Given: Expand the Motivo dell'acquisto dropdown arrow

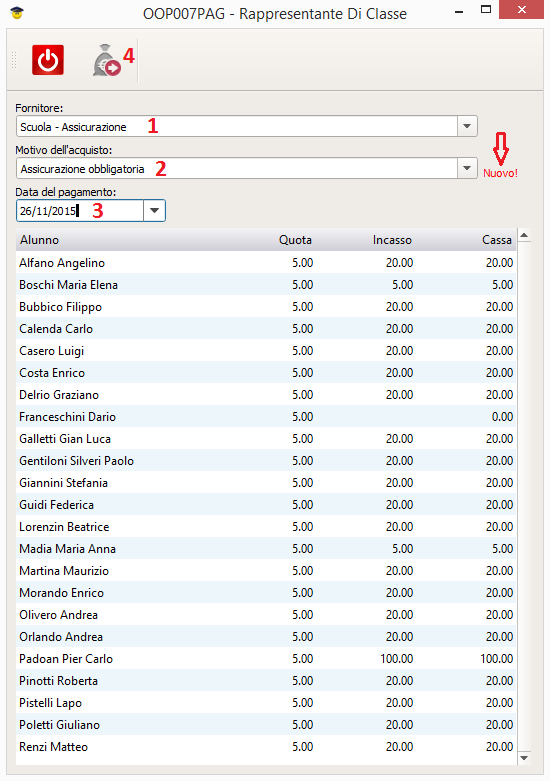Looking at the screenshot, I should pos(467,168).
